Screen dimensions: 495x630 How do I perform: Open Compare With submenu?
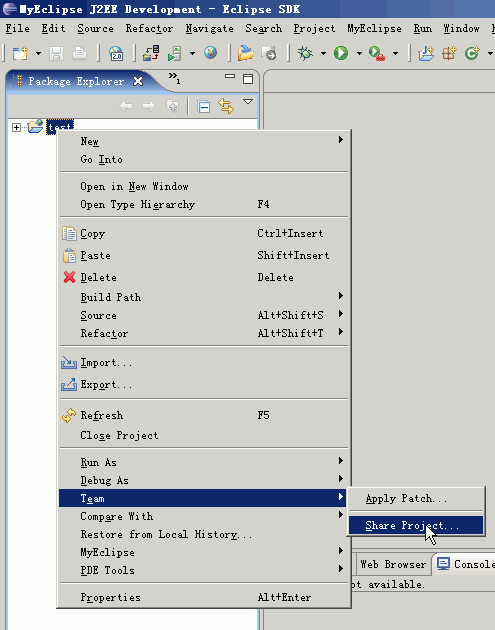pos(204,516)
